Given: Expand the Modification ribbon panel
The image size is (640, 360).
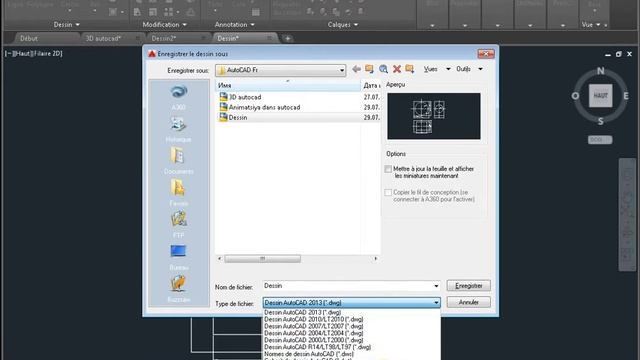Looking at the screenshot, I should (164, 24).
